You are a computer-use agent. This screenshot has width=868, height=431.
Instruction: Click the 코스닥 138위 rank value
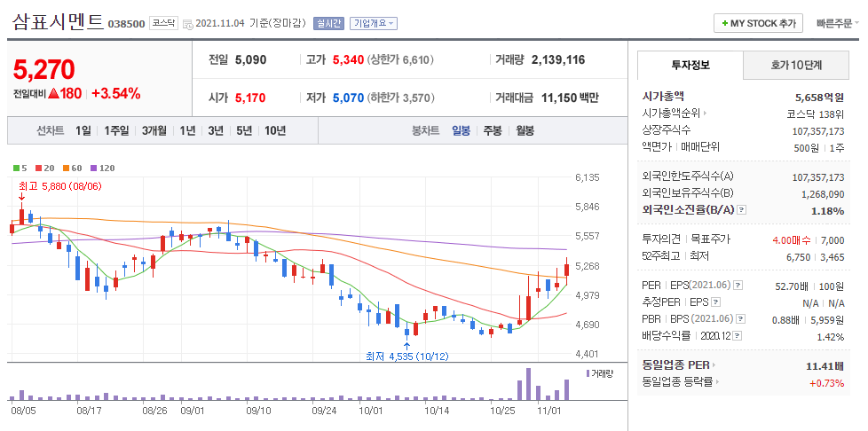816,114
